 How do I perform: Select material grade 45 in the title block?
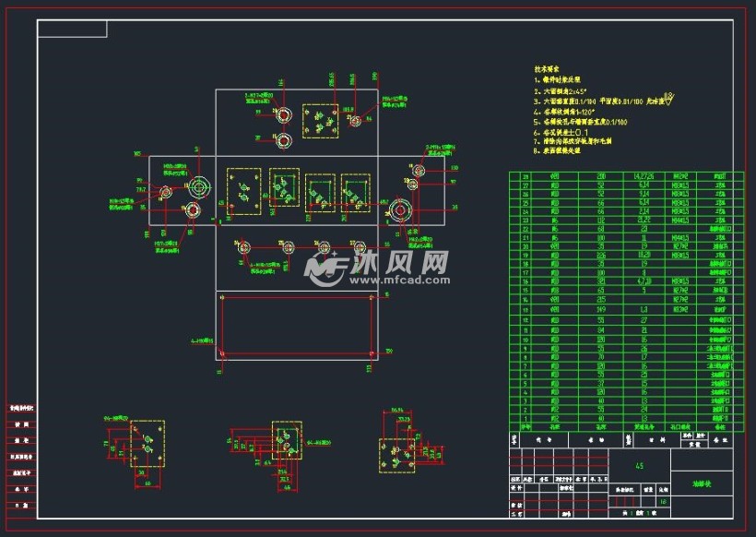pos(639,465)
